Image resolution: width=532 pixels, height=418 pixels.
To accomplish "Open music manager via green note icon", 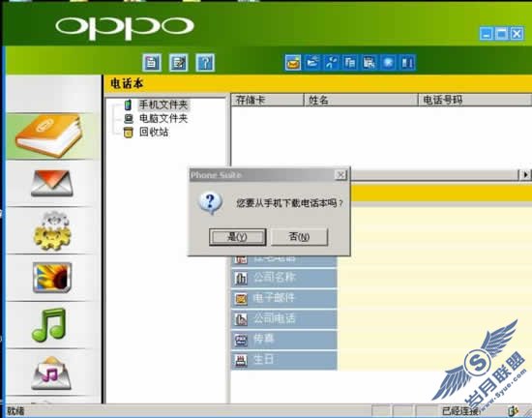I will tap(49, 325).
